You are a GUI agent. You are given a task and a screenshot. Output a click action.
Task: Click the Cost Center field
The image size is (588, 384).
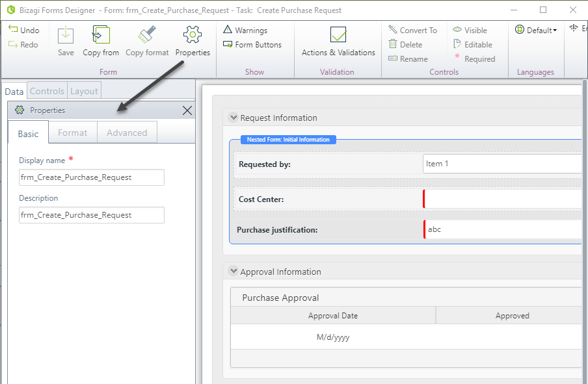coord(503,199)
